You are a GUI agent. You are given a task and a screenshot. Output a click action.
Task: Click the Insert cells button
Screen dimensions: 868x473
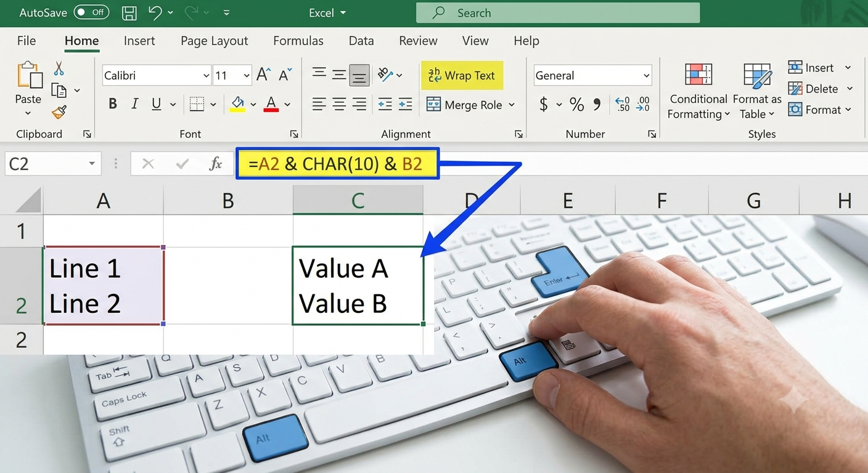[820, 68]
